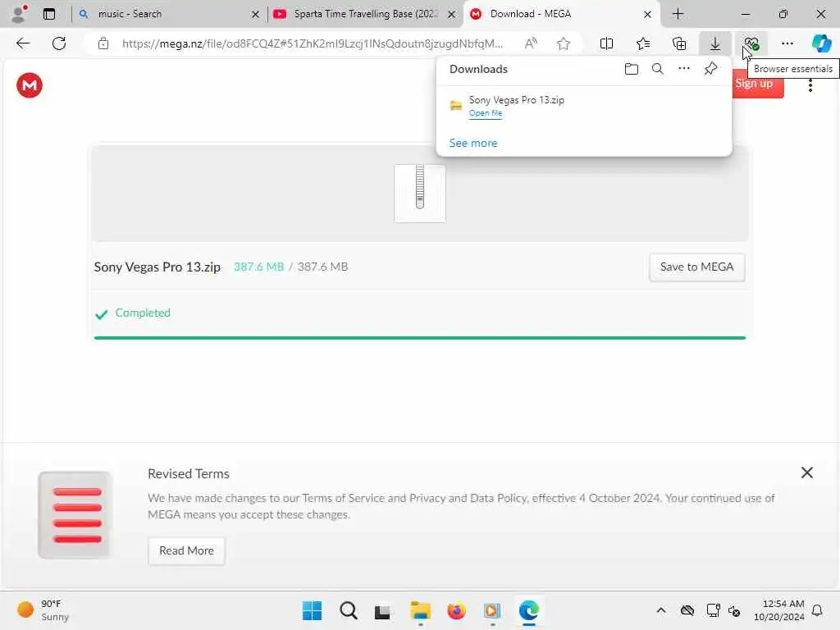
Task: Click the zip file preview thumbnail
Action: 419,193
